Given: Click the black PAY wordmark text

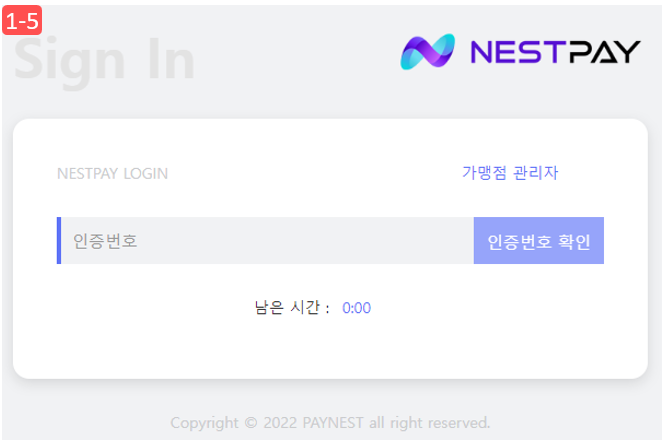Looking at the screenshot, I should point(604,52).
